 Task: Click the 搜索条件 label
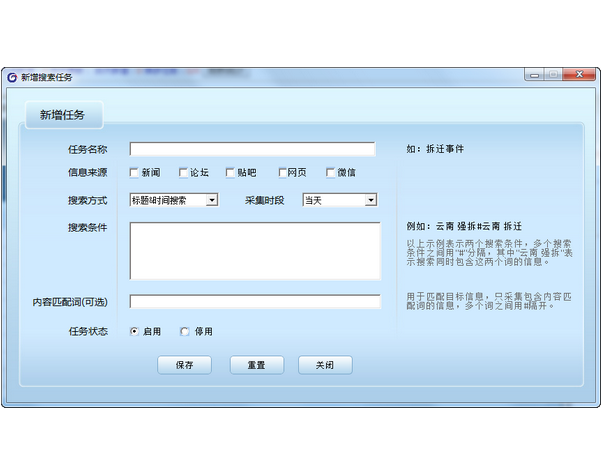pyautogui.click(x=88, y=228)
